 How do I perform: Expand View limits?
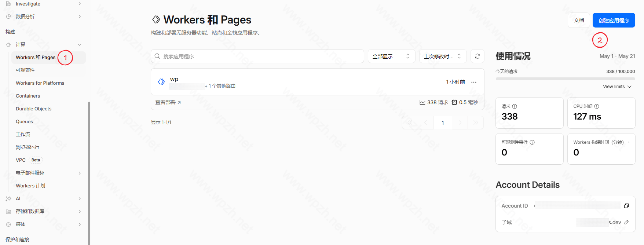[617, 87]
